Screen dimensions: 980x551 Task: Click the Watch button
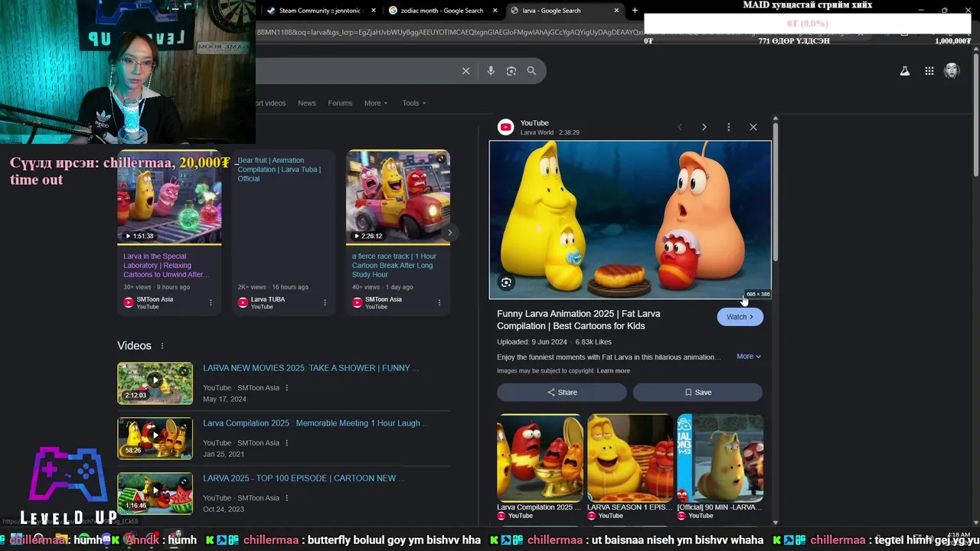[740, 317]
